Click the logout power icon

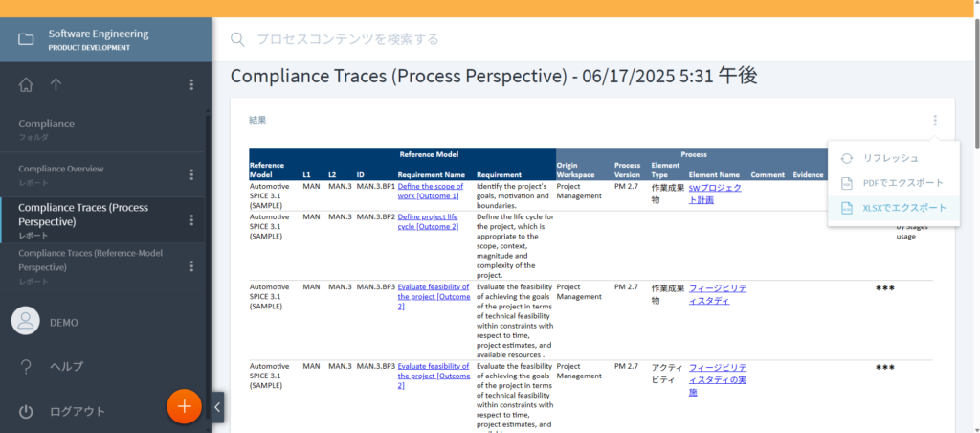[x=26, y=412]
